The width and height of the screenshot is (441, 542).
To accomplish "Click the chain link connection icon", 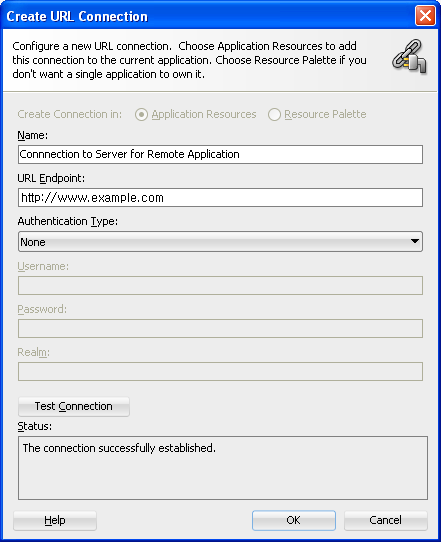I will point(409,57).
